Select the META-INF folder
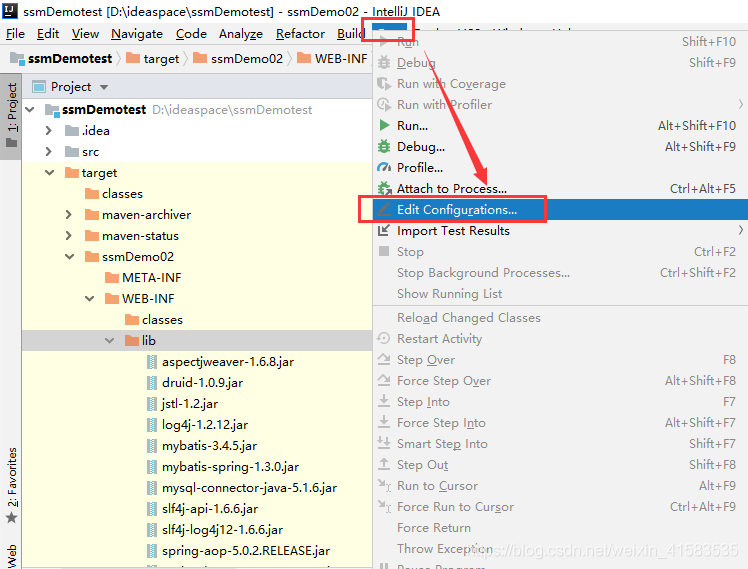This screenshot has width=748, height=569. 151,278
